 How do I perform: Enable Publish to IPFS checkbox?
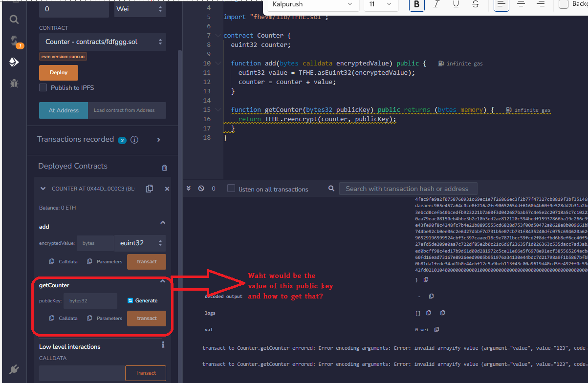click(43, 88)
